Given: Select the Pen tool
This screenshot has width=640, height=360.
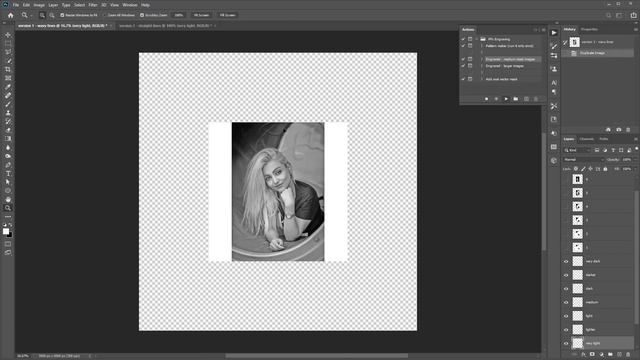Looking at the screenshot, I should pos(8,165).
